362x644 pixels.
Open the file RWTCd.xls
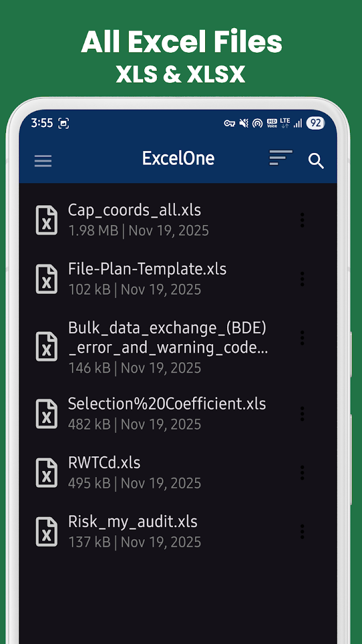click(x=178, y=472)
